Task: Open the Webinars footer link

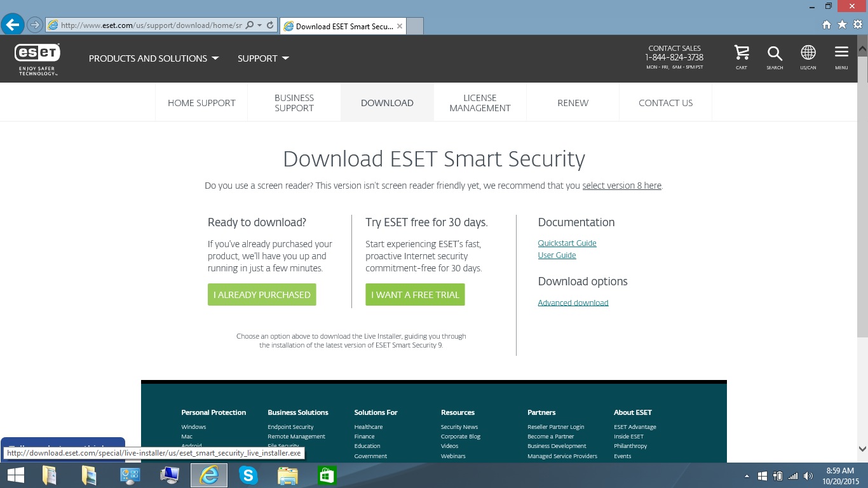Action: [x=453, y=456]
